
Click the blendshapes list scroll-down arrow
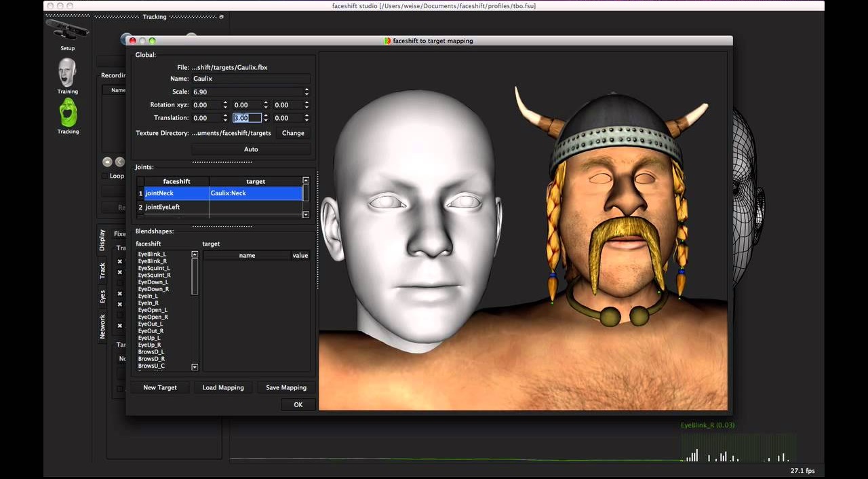pos(195,367)
